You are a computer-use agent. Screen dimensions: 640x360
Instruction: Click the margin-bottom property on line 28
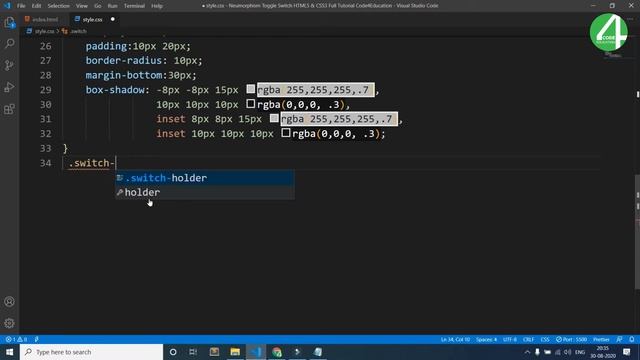click(x=124, y=75)
